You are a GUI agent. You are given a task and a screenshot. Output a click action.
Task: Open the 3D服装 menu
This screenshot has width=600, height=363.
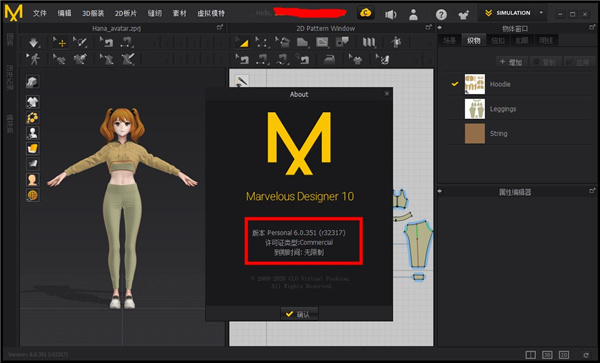93,13
